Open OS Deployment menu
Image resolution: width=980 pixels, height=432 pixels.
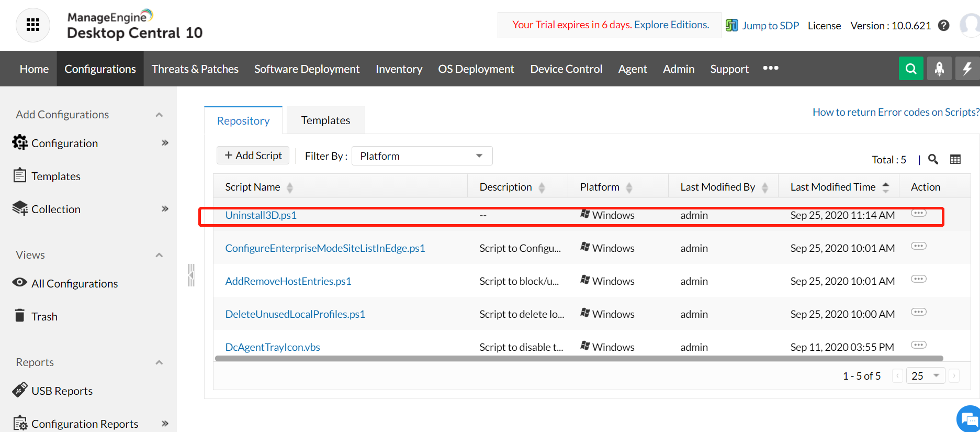[476, 69]
